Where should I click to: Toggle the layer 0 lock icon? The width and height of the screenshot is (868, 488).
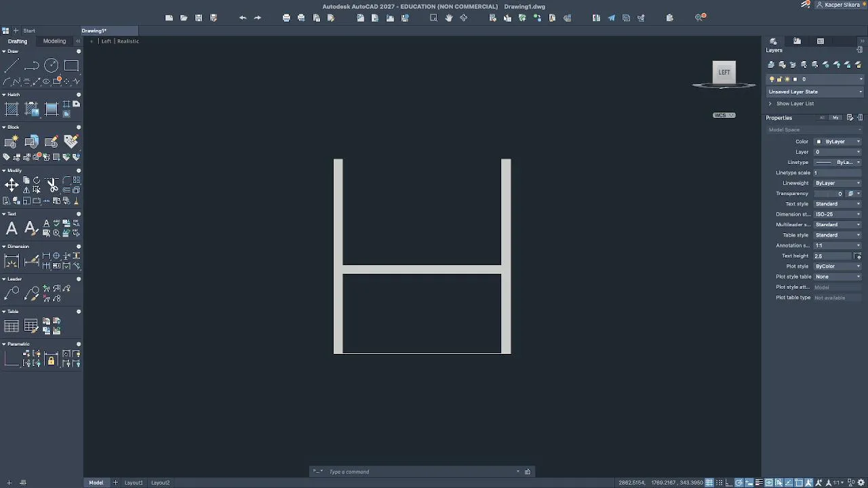779,79
